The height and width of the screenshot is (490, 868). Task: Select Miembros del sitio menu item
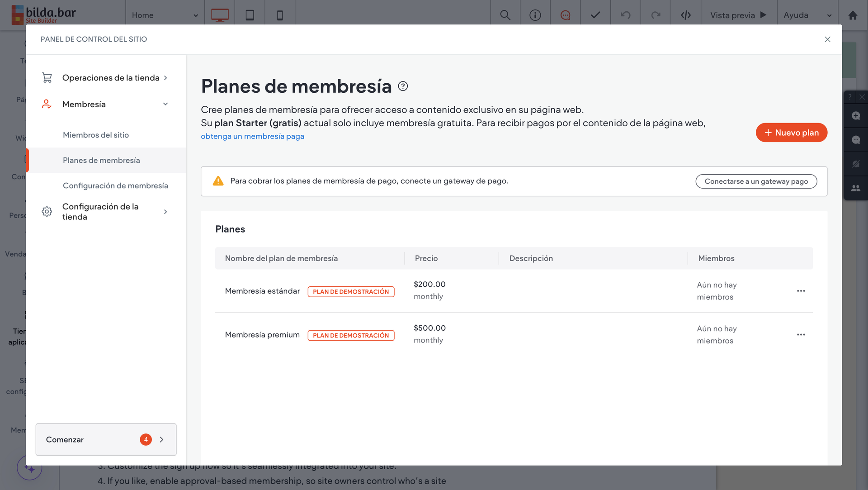(x=96, y=135)
